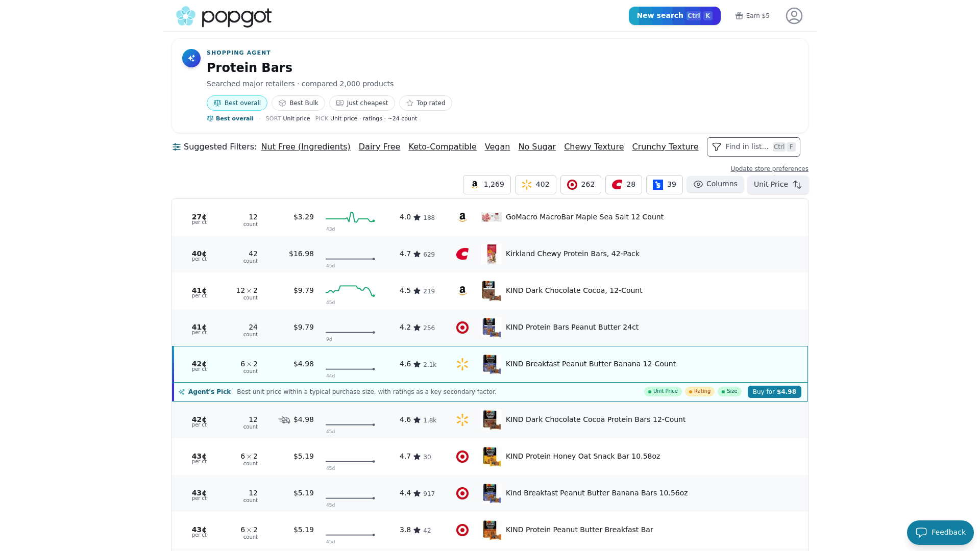980x551 pixels.
Task: Click the Amazon icon on GoMacro row
Action: pos(462,217)
